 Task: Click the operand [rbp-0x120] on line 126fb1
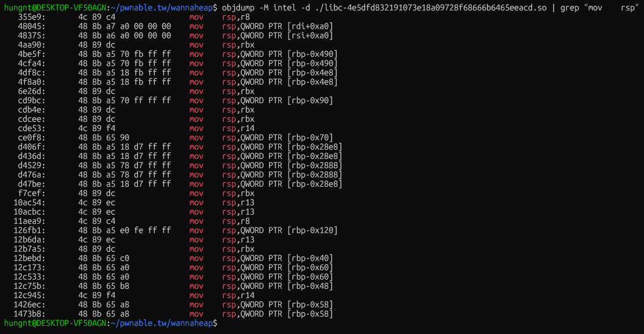pyautogui.click(x=312, y=230)
